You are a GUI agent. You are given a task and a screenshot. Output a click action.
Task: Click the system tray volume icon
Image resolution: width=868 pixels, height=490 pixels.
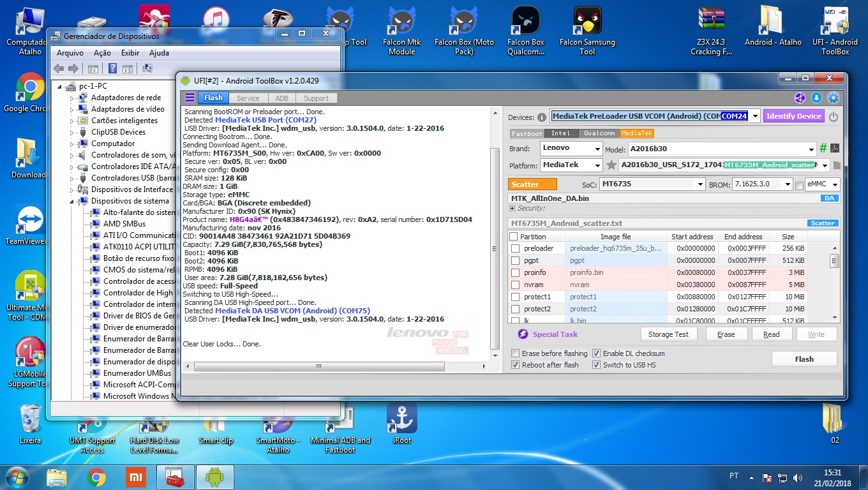[797, 477]
